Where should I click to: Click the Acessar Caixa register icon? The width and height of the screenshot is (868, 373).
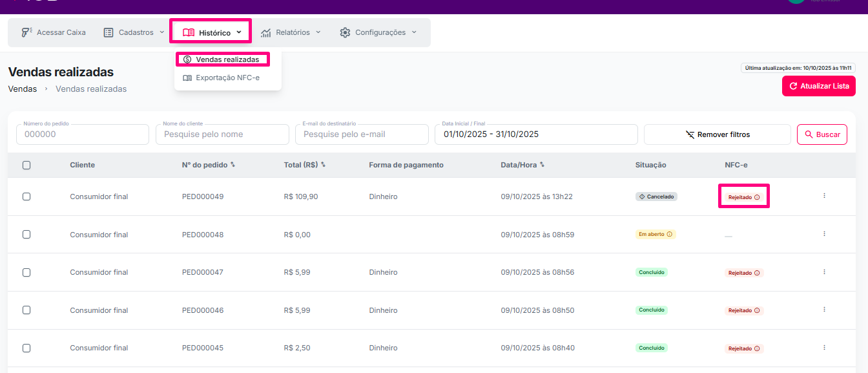(x=26, y=32)
